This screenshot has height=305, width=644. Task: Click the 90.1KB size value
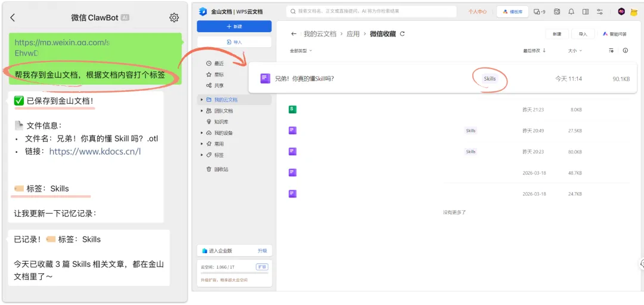click(x=621, y=79)
